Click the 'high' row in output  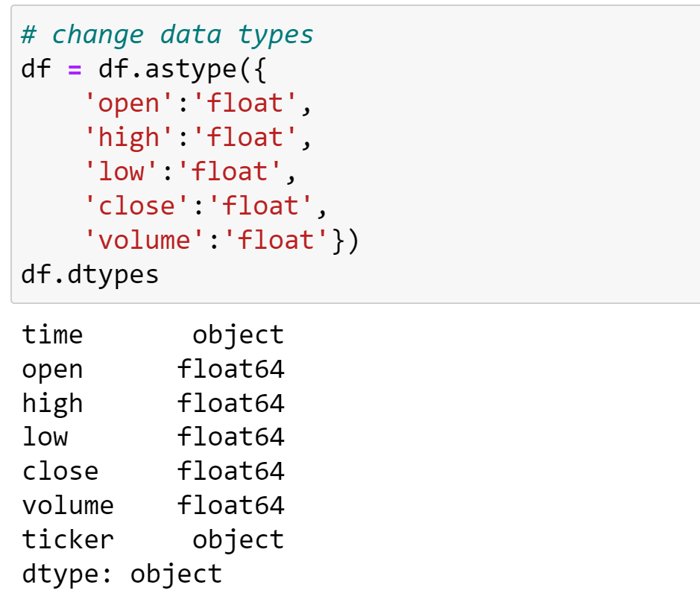pos(153,403)
